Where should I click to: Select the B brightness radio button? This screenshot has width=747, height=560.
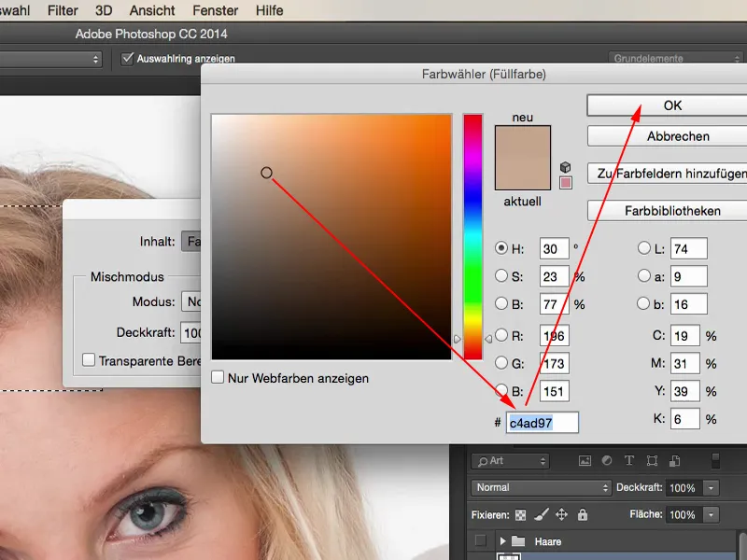point(500,303)
